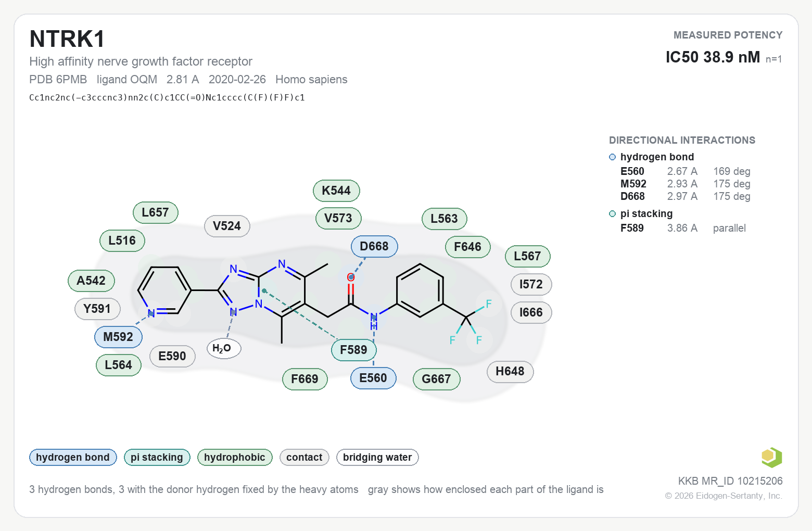Image resolution: width=812 pixels, height=531 pixels.
Task: Select the hydrophobic legend pill
Action: [235, 457]
